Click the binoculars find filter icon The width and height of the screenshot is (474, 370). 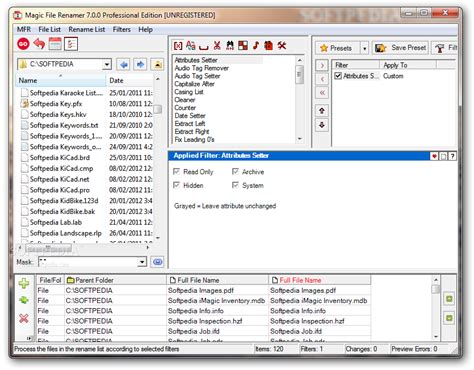[230, 46]
